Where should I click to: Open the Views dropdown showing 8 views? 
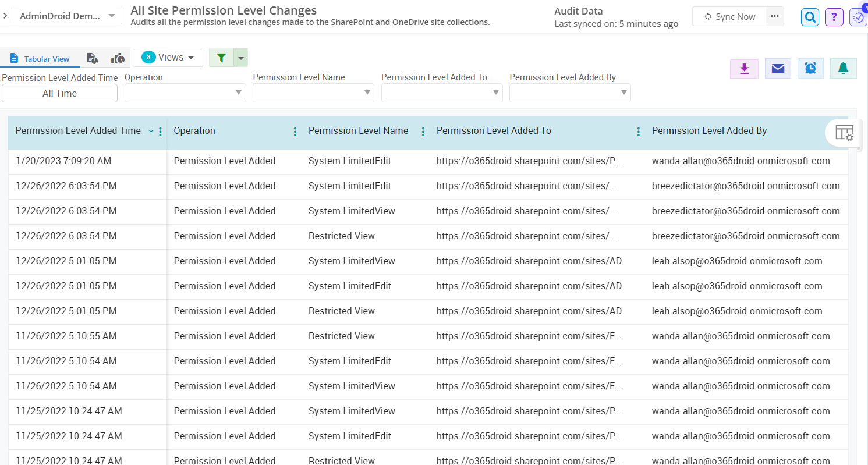(168, 57)
